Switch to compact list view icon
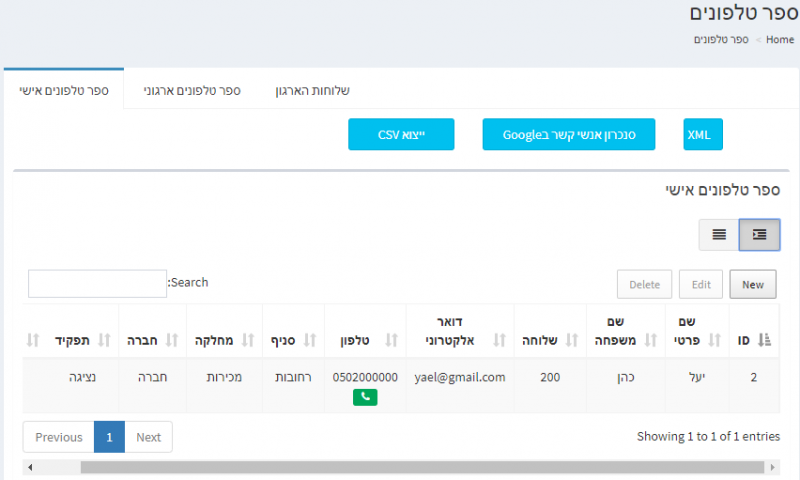Viewport: 800px width, 480px height. click(718, 234)
